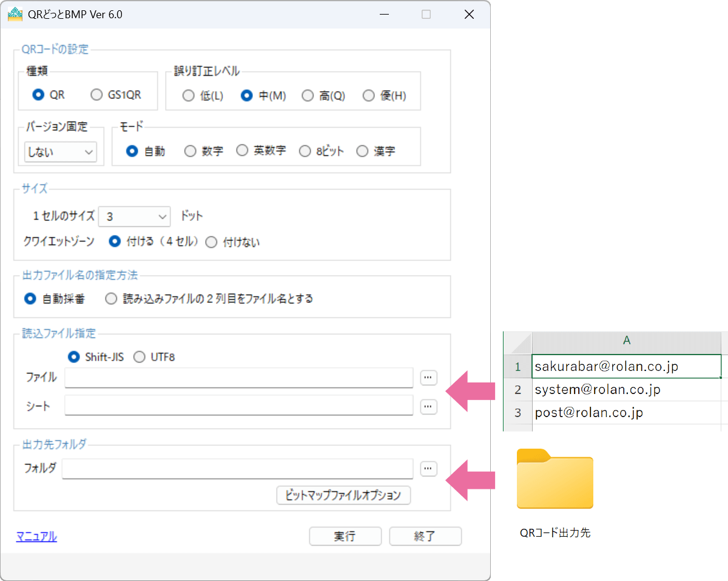Enable UTF8 file encoding
728x581 pixels.
coord(140,358)
